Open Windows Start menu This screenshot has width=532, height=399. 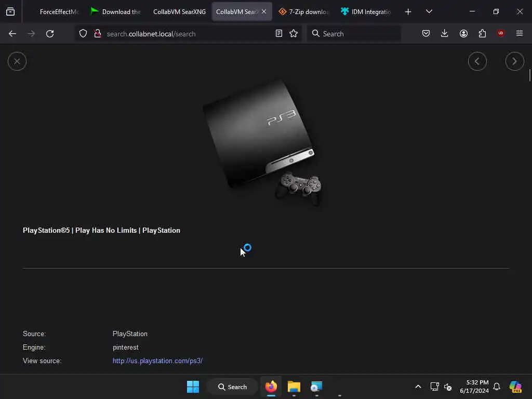[x=193, y=387]
